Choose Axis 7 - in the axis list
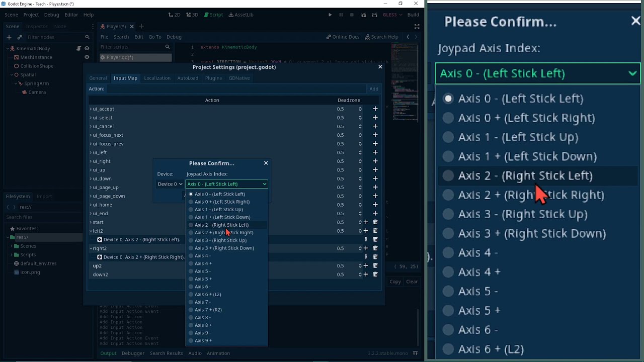The height and width of the screenshot is (362, 644). [x=202, y=302]
